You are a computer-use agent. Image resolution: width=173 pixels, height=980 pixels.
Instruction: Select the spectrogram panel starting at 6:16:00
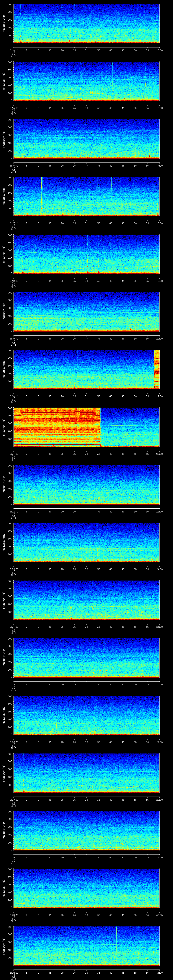point(86,139)
